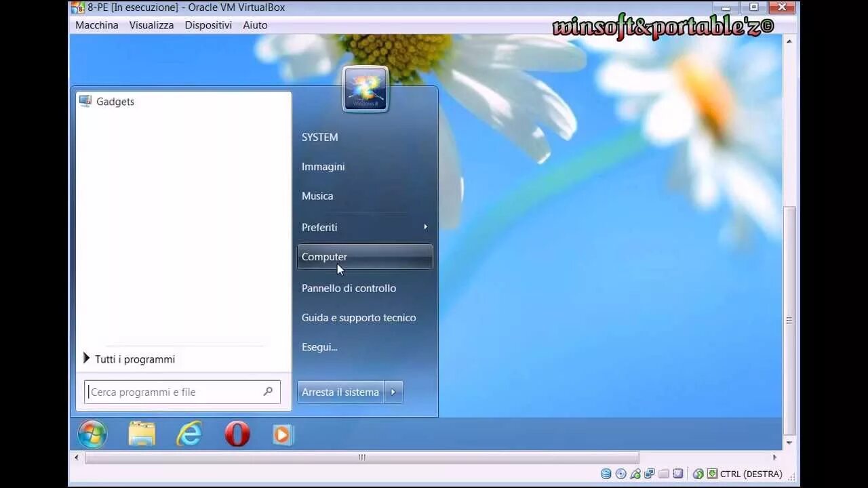Click VirtualBox video capture status icon
868x488 pixels.
point(678,474)
